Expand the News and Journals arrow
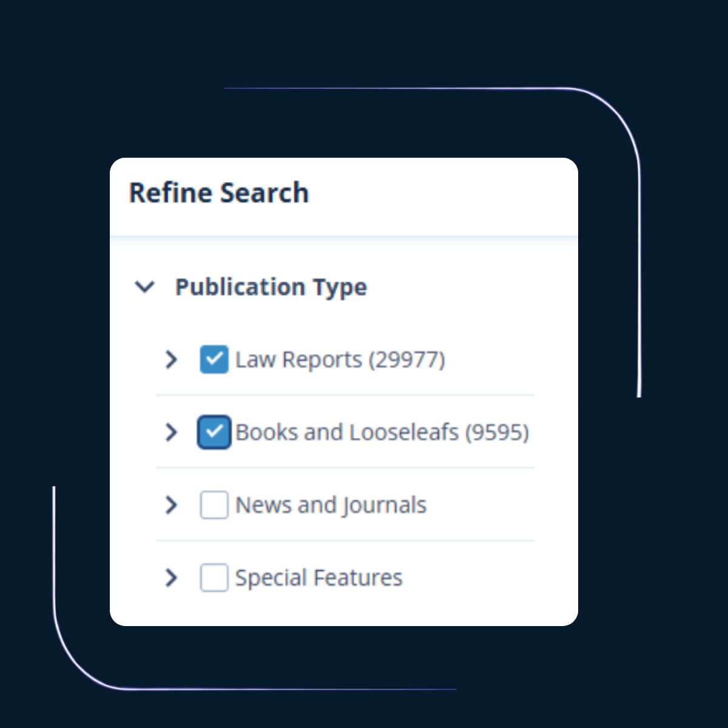 click(x=171, y=505)
